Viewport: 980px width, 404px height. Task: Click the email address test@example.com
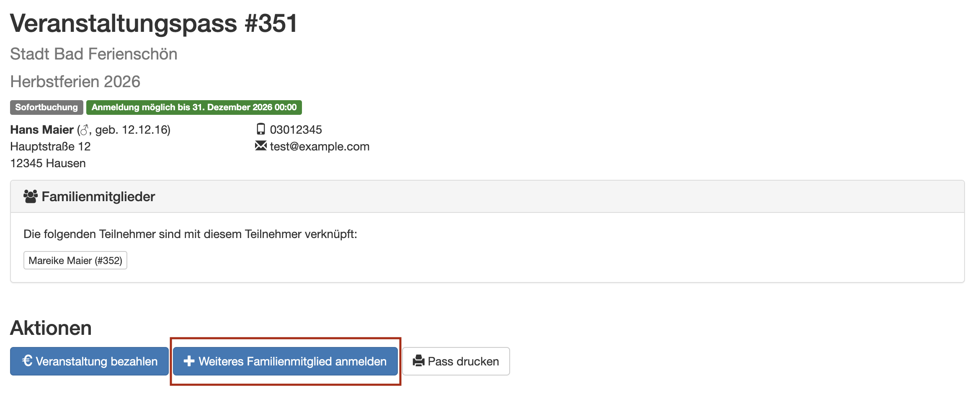click(x=320, y=146)
